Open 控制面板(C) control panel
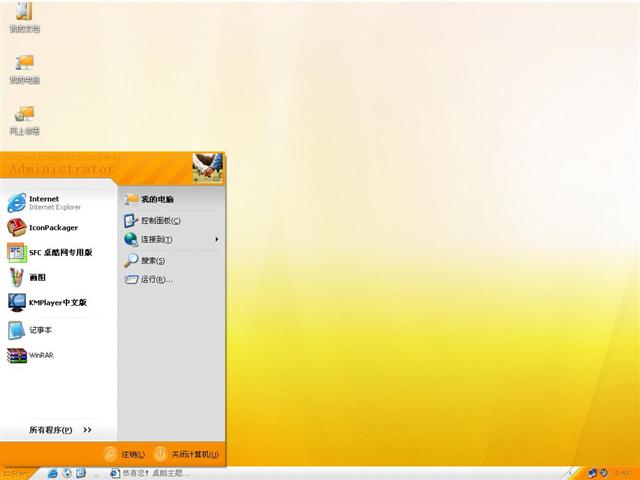640x480 pixels. point(171,220)
